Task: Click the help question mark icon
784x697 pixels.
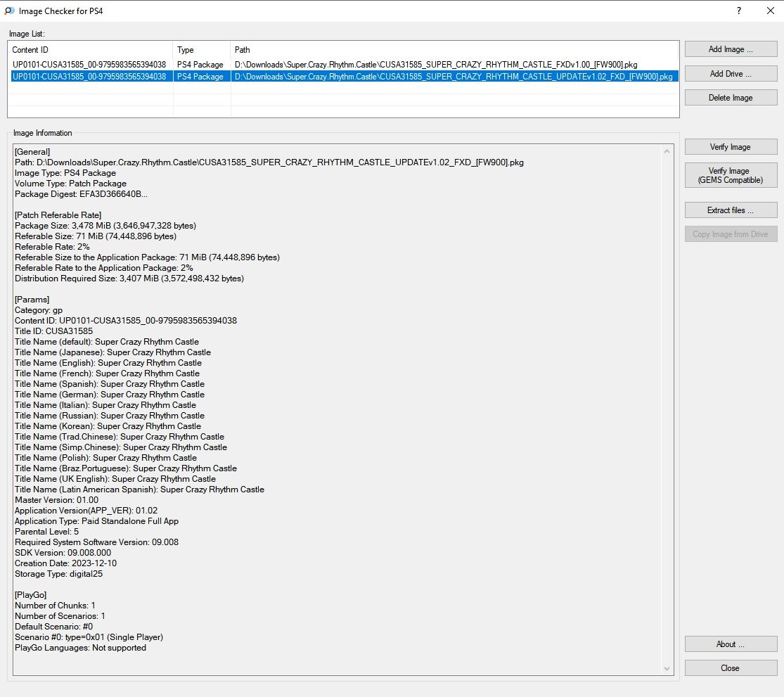Action: pos(738,11)
